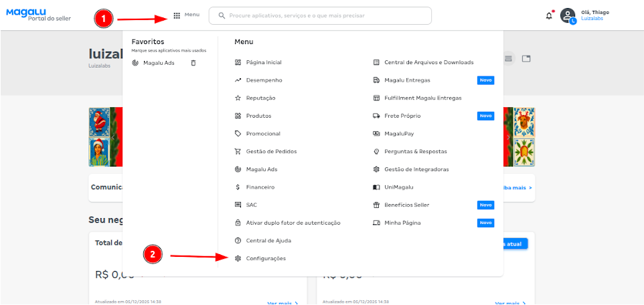Select Gestão de Integradoras
Screen dimensions: 644x305
coord(416,169)
